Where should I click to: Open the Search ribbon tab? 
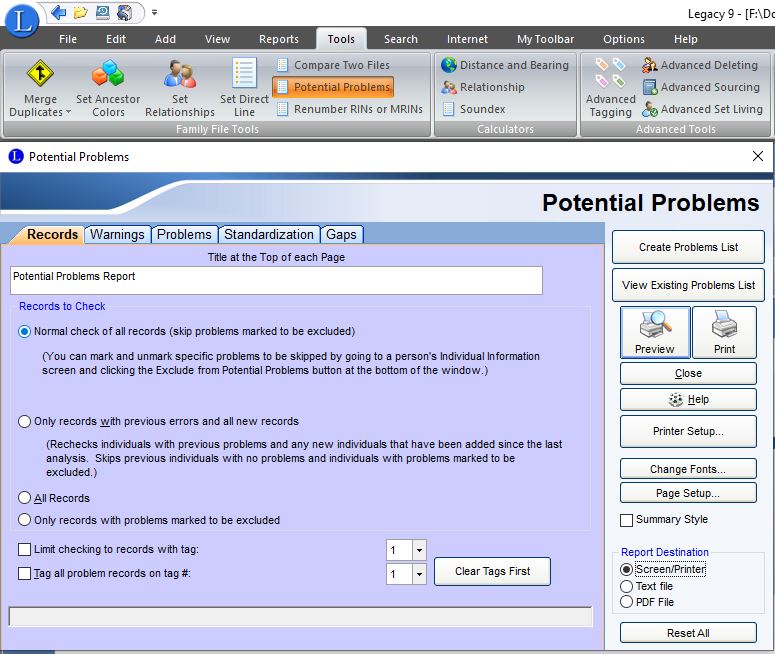click(401, 39)
